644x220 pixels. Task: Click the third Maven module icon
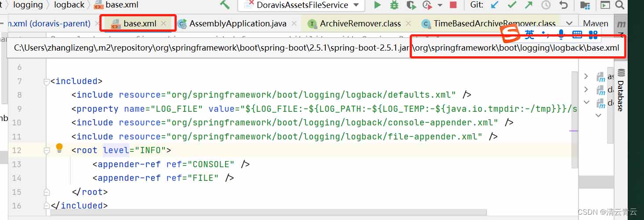[x=601, y=103]
